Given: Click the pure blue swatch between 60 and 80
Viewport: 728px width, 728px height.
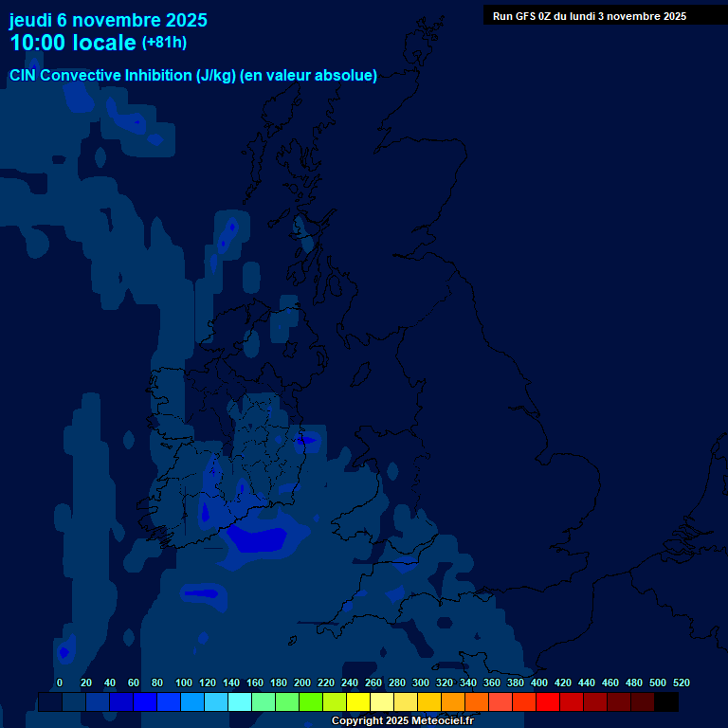Looking at the screenshot, I should click(x=145, y=701).
